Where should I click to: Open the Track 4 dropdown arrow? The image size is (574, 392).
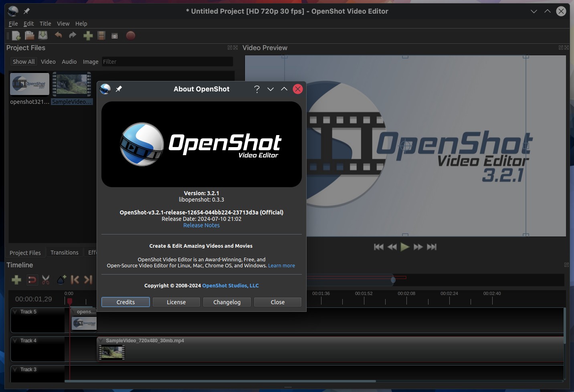tap(15, 340)
